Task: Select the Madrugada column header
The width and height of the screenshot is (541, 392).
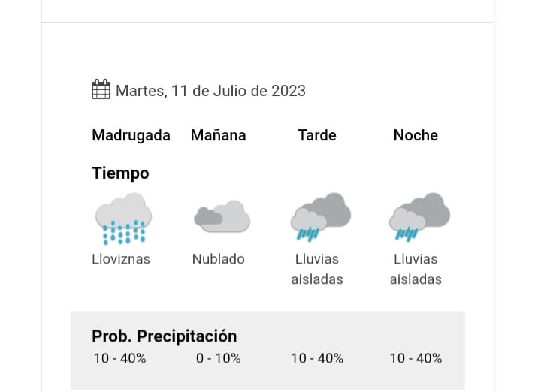Action: (131, 135)
